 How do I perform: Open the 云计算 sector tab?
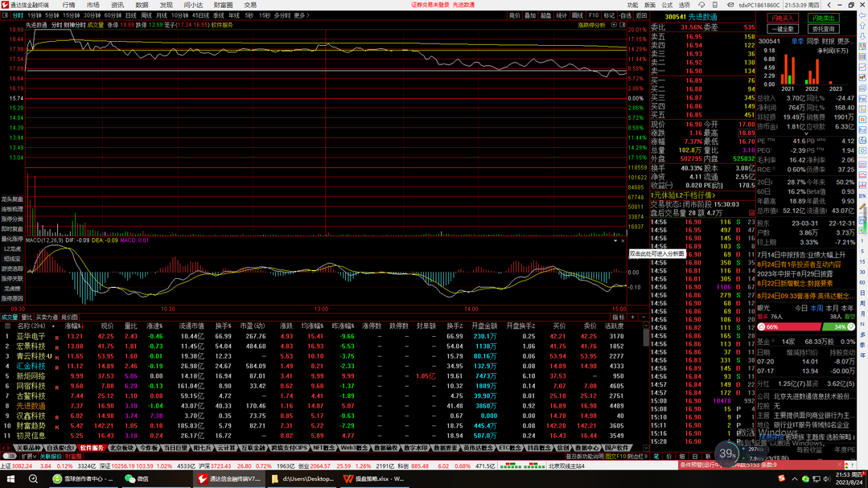click(226, 448)
